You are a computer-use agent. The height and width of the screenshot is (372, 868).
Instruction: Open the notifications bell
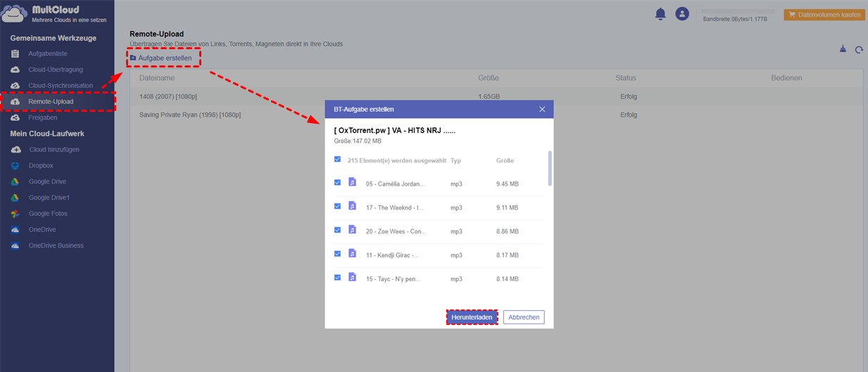(x=660, y=13)
